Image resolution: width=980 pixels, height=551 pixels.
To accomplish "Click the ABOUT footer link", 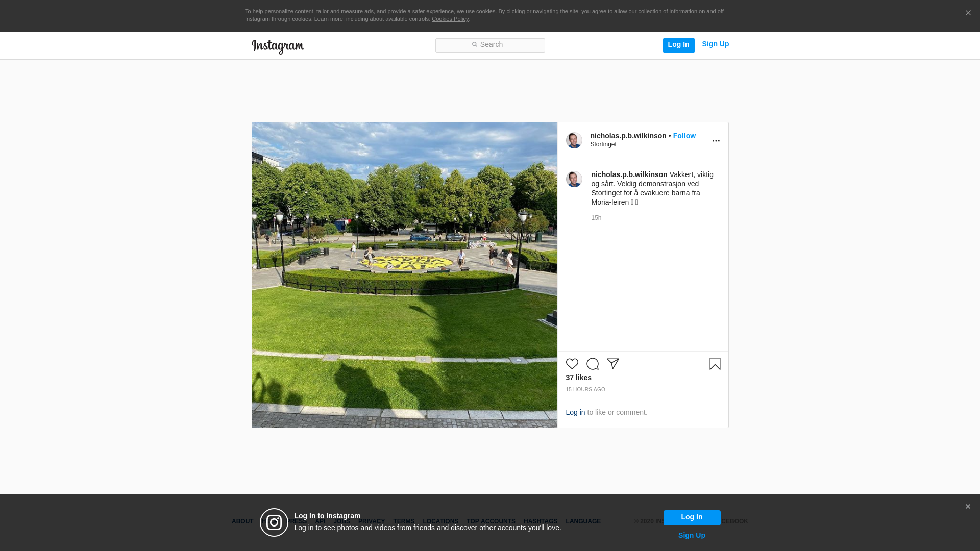I will pyautogui.click(x=242, y=521).
